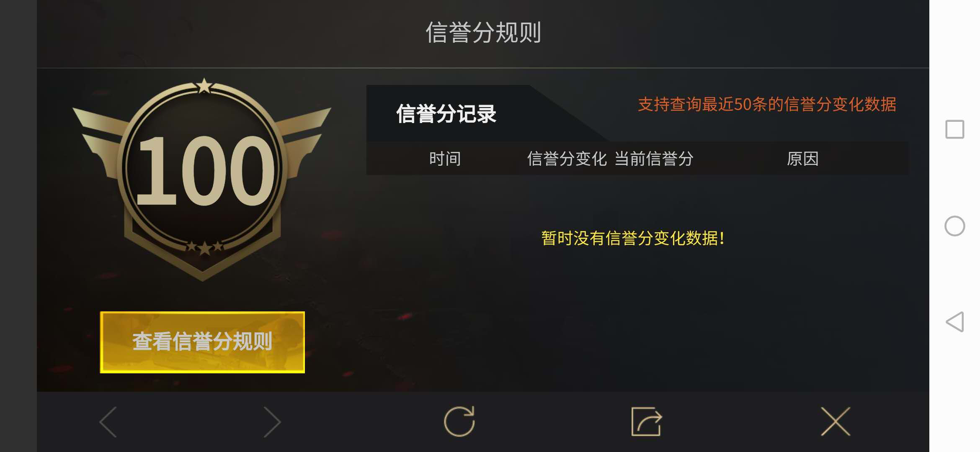Reload the page with the refresh icon
The width and height of the screenshot is (980, 452).
point(459,421)
